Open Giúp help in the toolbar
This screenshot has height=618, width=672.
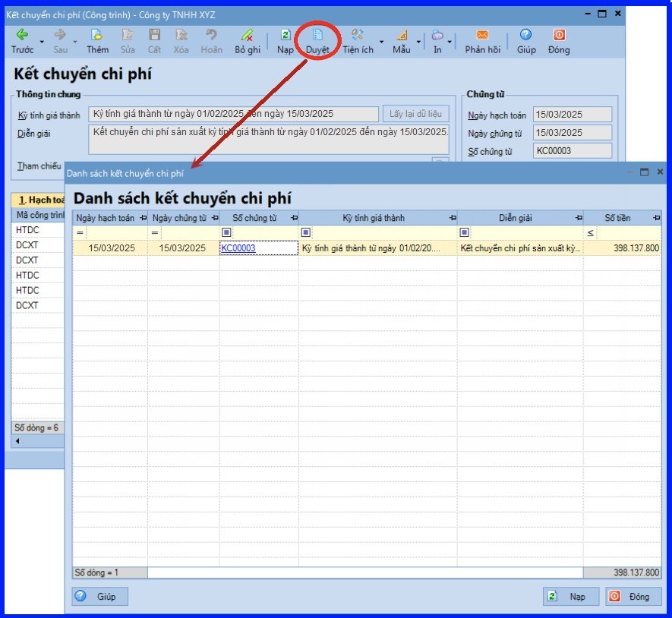526,35
